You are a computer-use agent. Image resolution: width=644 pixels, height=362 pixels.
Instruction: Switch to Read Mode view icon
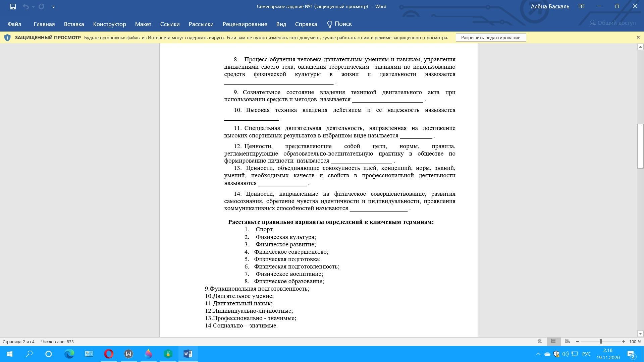(540, 341)
